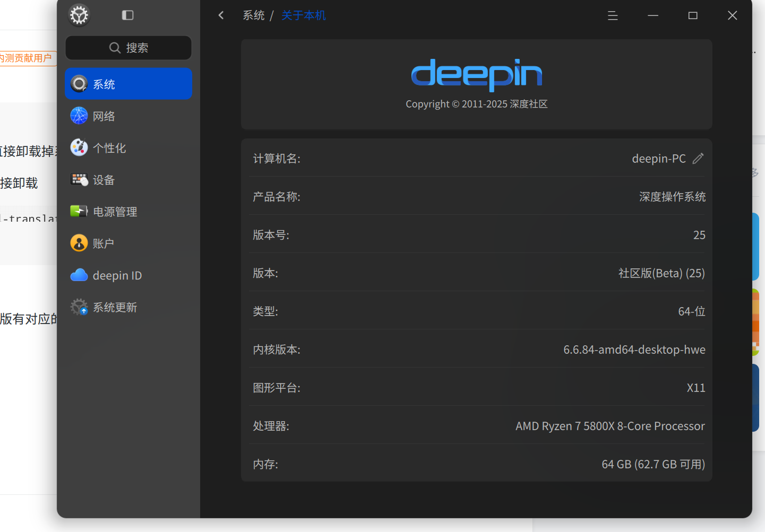Open deepin ID cloud icon
The image size is (765, 532).
[x=79, y=275]
